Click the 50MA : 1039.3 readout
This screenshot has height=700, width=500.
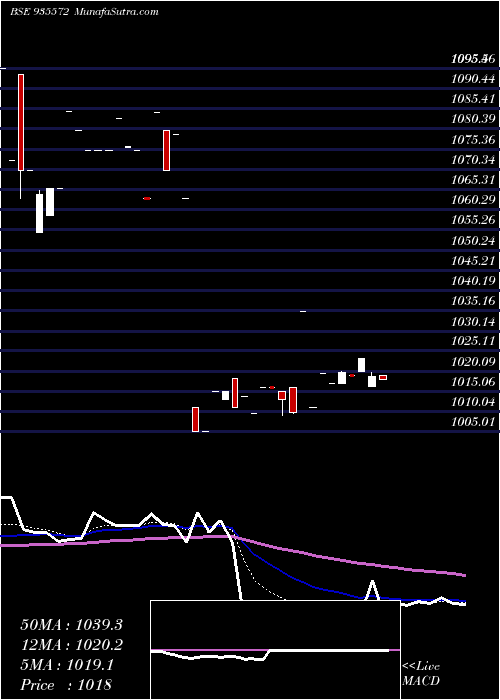pos(71,625)
